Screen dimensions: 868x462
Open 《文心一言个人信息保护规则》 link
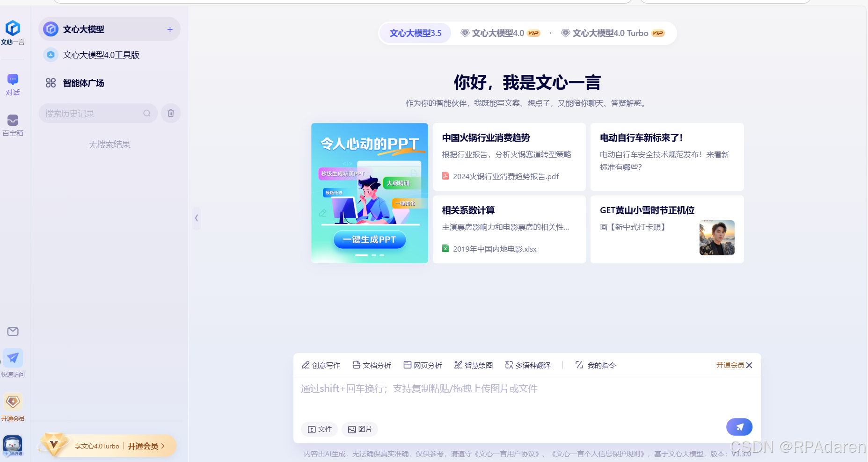(x=599, y=454)
